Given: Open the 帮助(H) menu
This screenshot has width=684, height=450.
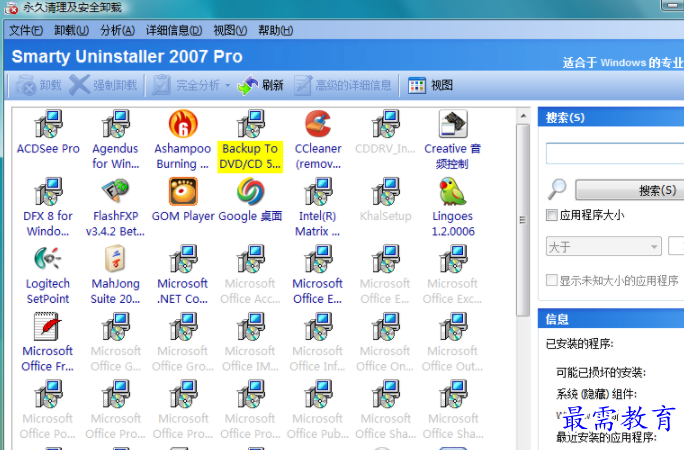Looking at the screenshot, I should (x=276, y=31).
